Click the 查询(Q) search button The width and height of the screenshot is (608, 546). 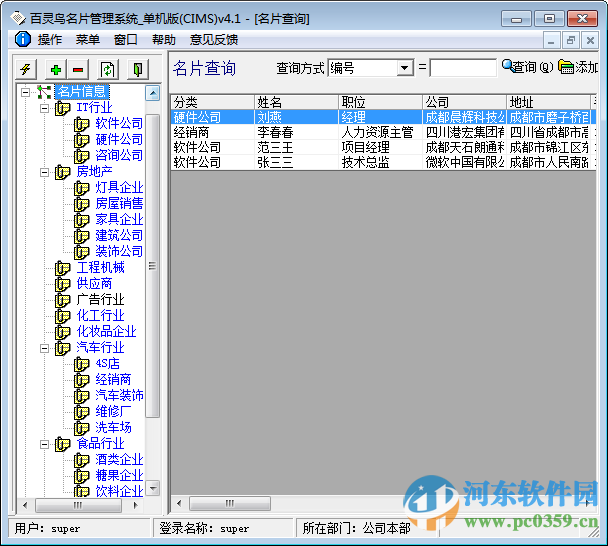(527, 67)
